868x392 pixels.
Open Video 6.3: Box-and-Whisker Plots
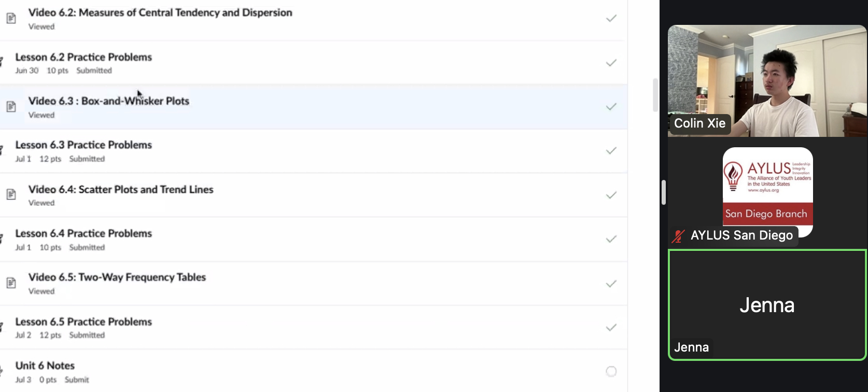109,101
